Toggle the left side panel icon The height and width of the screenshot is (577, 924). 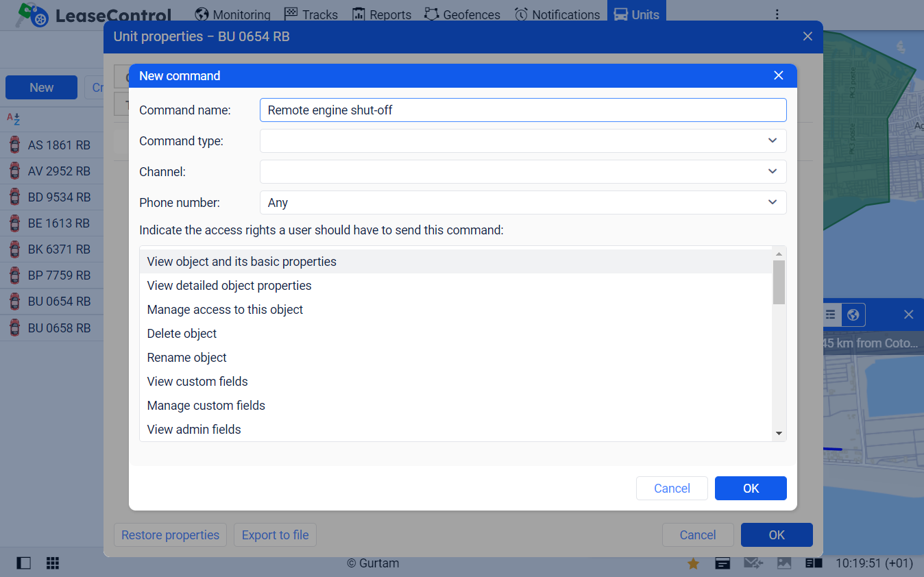tap(24, 563)
